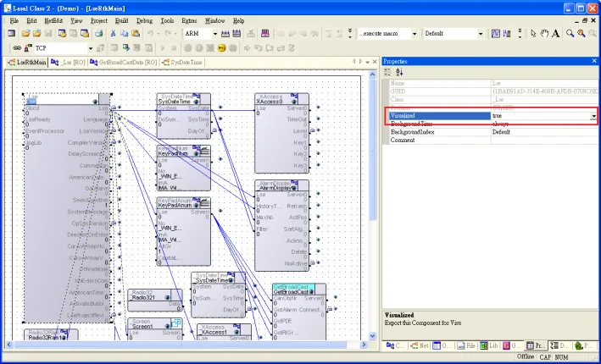This screenshot has height=364, width=601.
Task: Click the rebuild all icon before red X
Action: pos(237,34)
